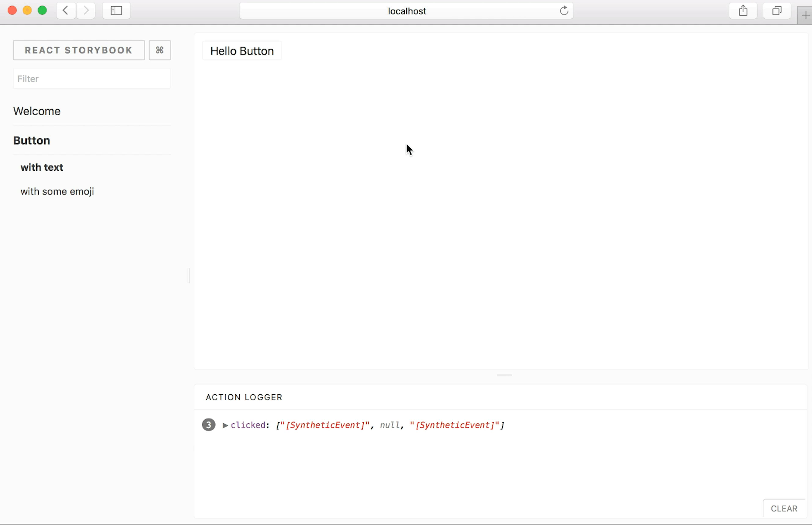Show all tabs overview icon
The width and height of the screenshot is (812, 525).
click(776, 11)
